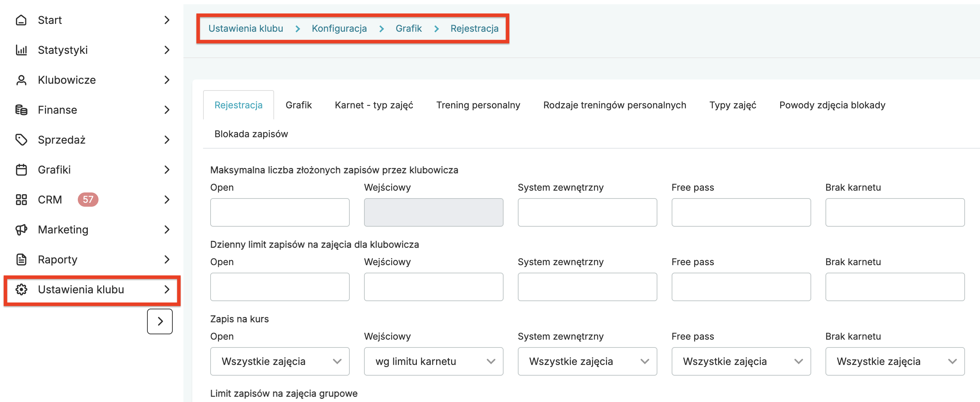Click the Ustawienia klubu gear icon
The height and width of the screenshot is (402, 980).
[x=21, y=289]
